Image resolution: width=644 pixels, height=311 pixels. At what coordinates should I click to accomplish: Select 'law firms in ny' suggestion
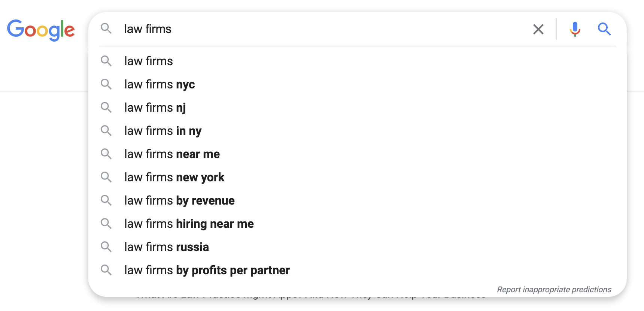[x=163, y=131]
